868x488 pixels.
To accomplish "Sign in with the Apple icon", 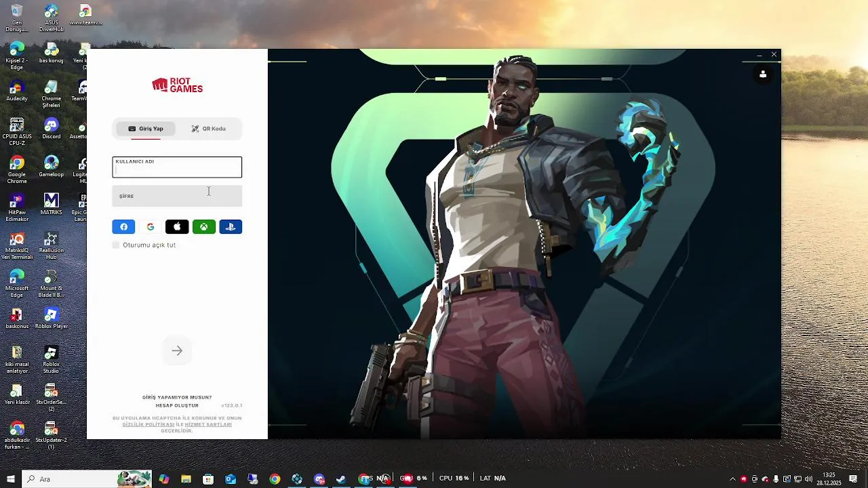I will [x=177, y=227].
